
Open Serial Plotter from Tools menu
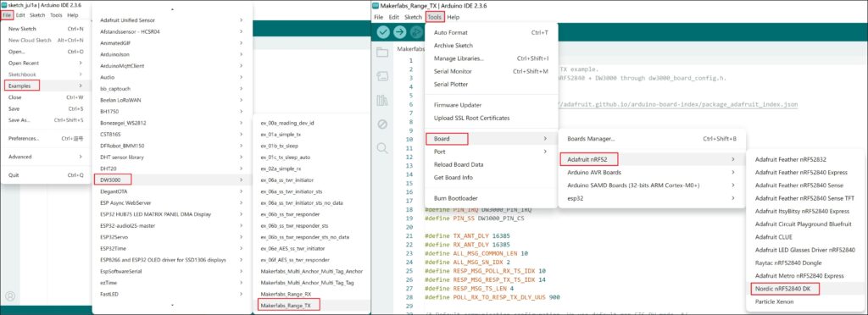click(491, 84)
